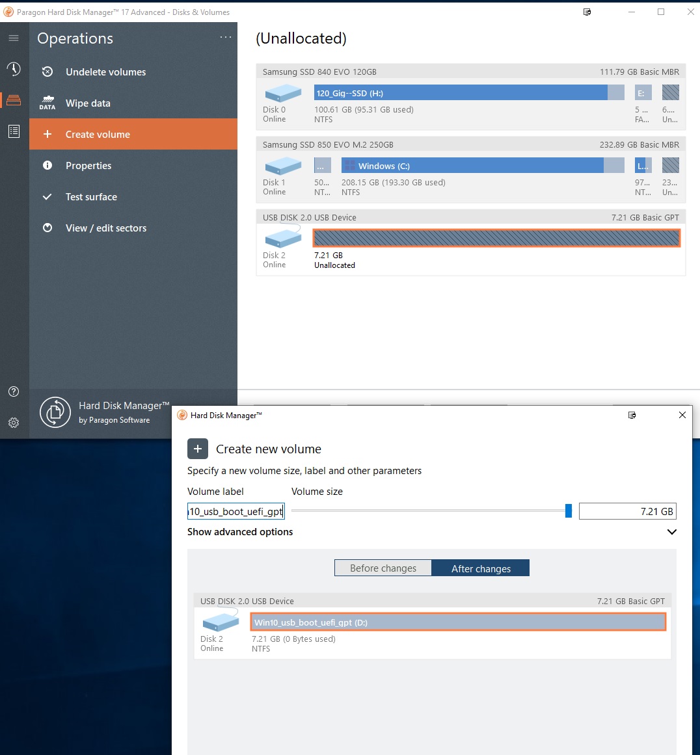The image size is (700, 755).
Task: Click the compact view icon in main title bar
Action: (587, 12)
